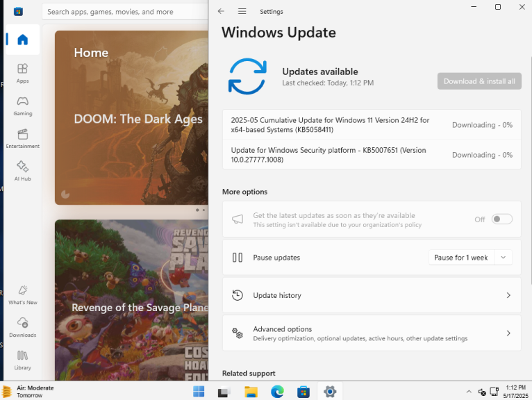Click the Last checked: Today, 1:12 PM text

coord(328,83)
